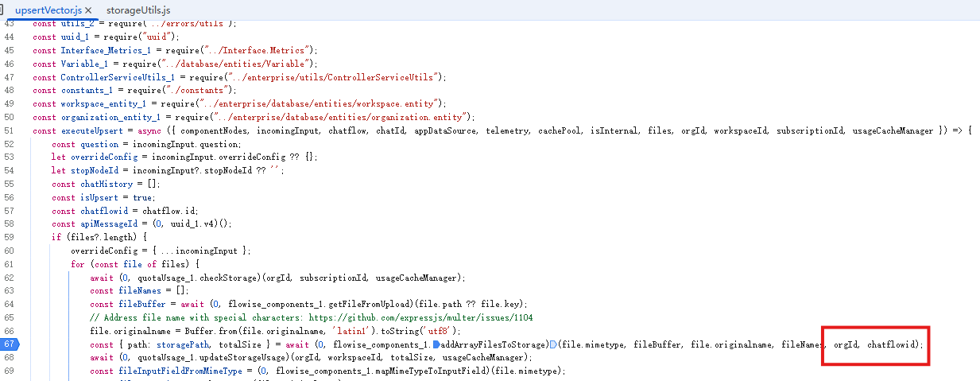
Task: Add a breakpoint at line number 62
Action: coord(10,278)
